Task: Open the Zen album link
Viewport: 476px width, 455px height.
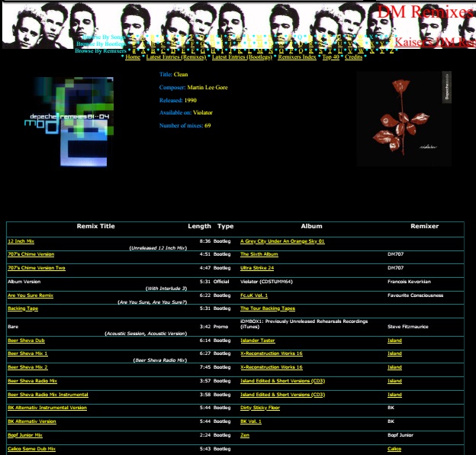Action: 245,435
